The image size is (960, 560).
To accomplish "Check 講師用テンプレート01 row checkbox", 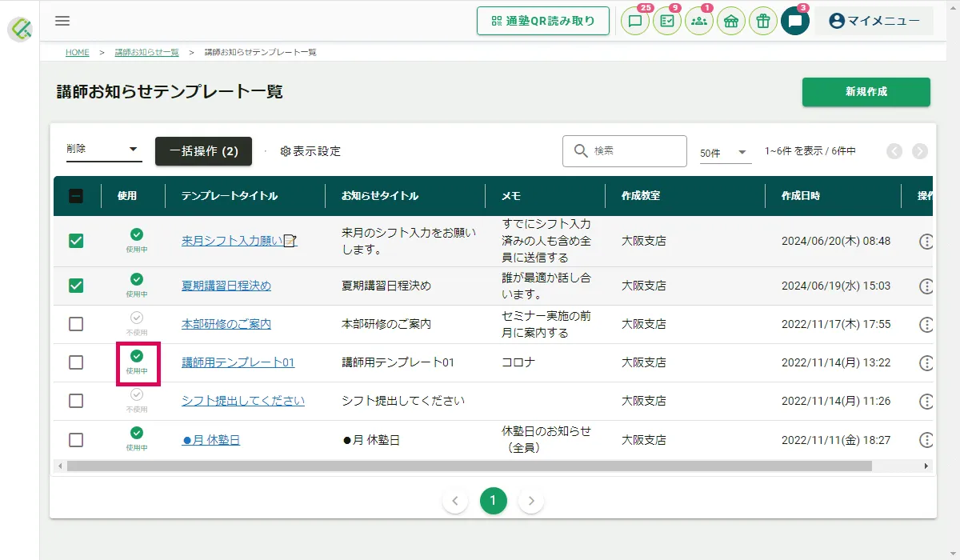I will (x=76, y=362).
